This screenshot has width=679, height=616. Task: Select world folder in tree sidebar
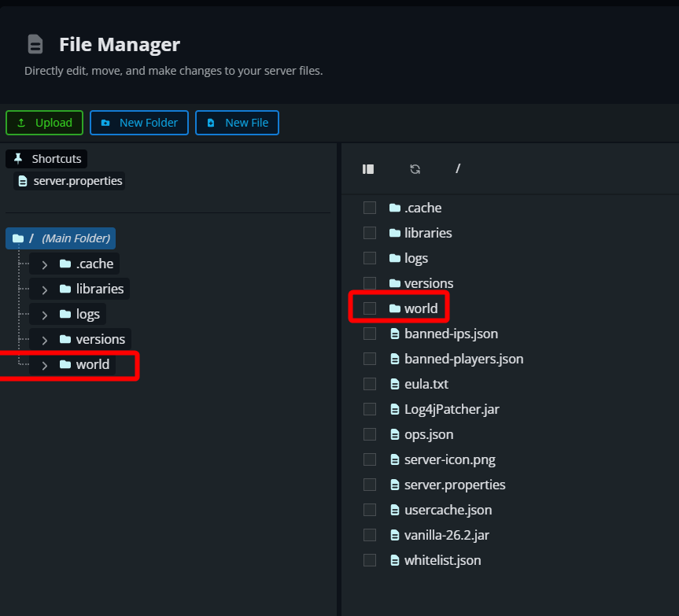(x=84, y=364)
